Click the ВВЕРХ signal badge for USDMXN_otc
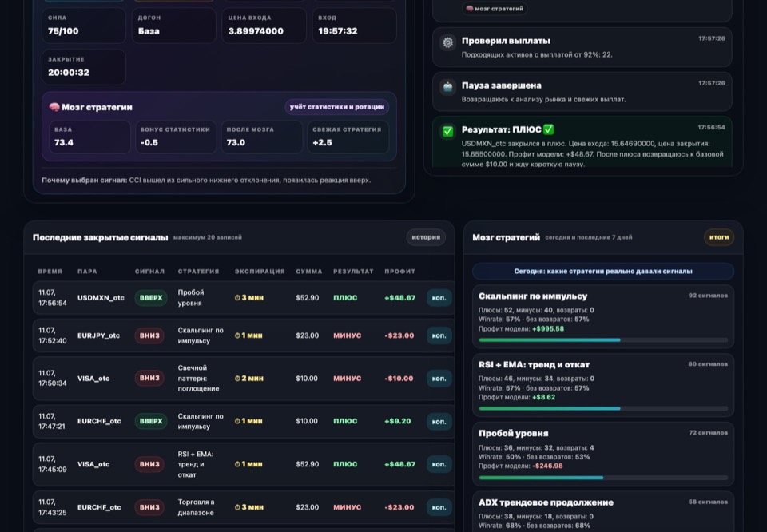Viewport: 767px width, 532px height. (x=151, y=298)
